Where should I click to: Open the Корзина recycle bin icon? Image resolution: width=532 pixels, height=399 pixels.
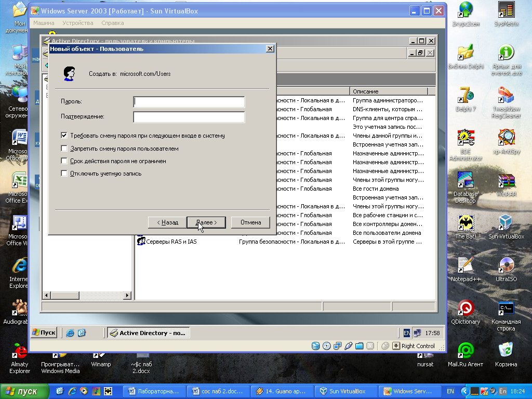[x=506, y=354]
